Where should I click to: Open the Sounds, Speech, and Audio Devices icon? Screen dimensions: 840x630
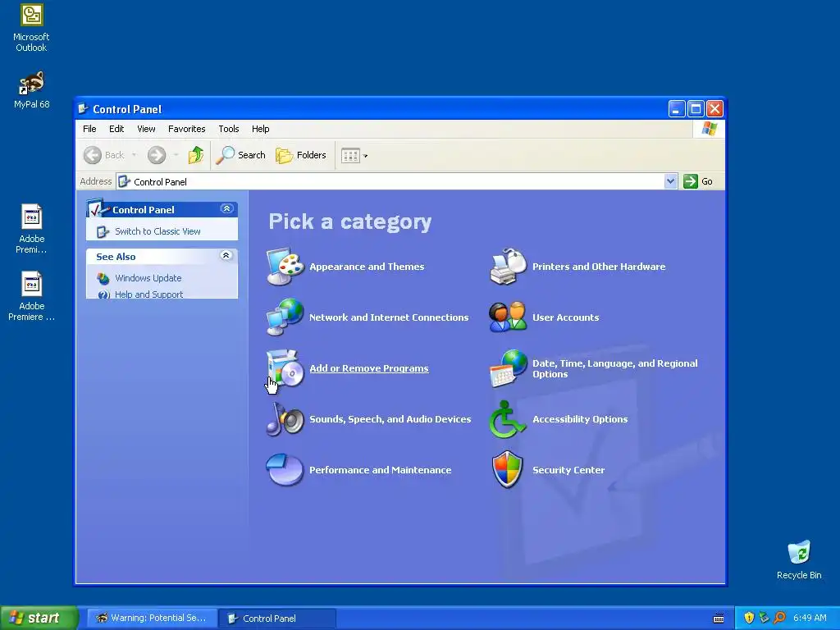[285, 419]
